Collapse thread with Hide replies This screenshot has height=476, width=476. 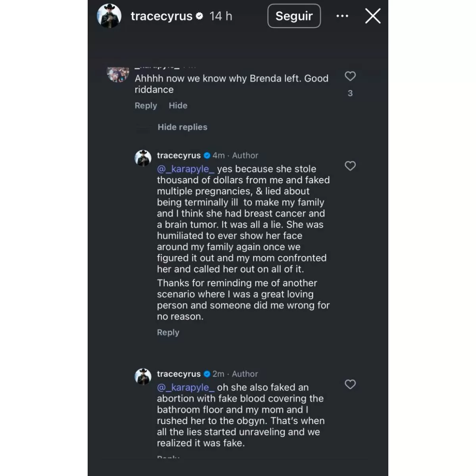[182, 127]
